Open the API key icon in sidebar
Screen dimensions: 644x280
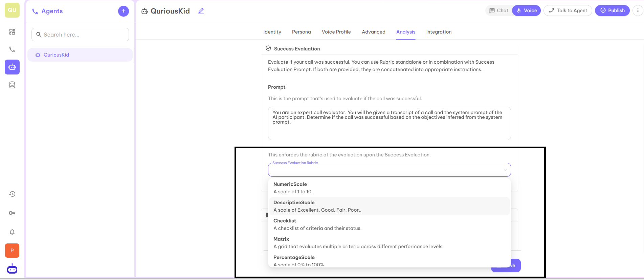coord(12,213)
